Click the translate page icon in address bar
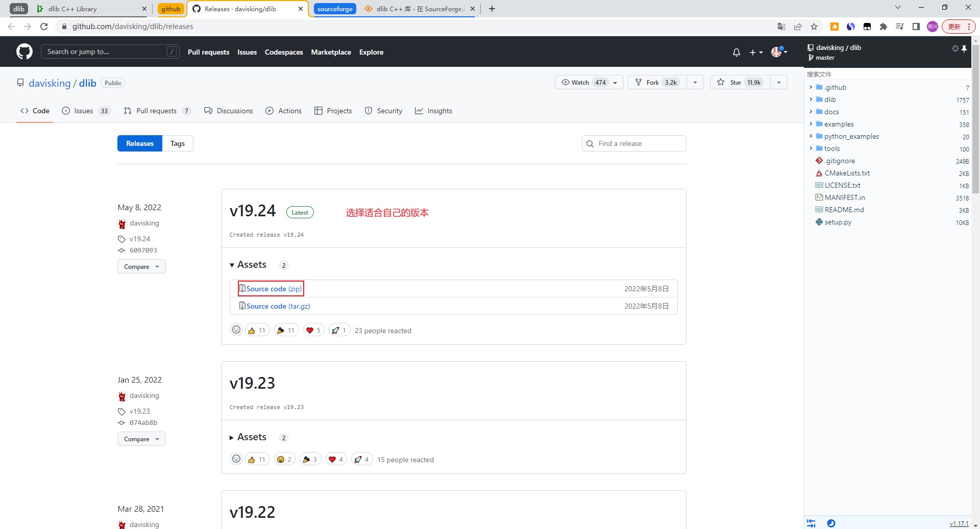The height and width of the screenshot is (529, 980). 781,27
